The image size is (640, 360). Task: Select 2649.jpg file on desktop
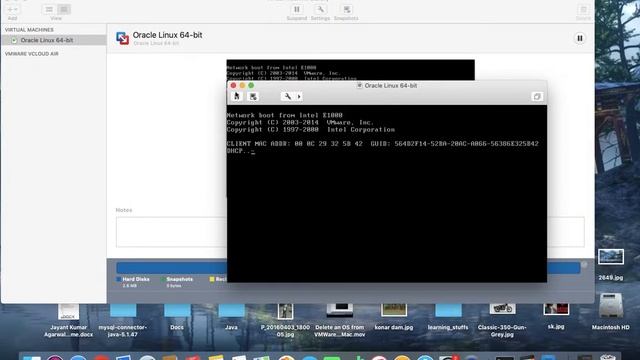click(x=611, y=264)
